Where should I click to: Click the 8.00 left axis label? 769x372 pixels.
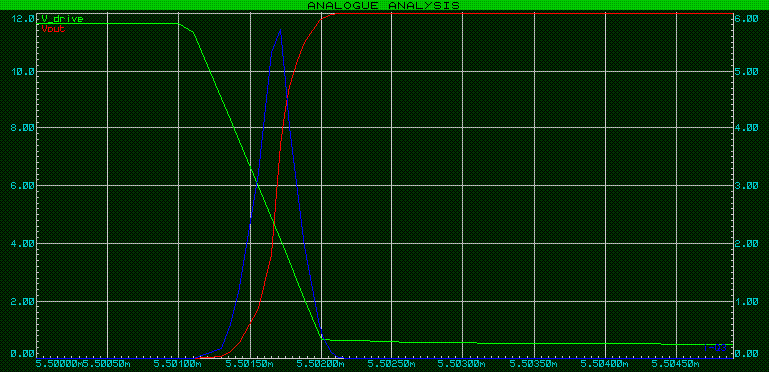(x=22, y=127)
